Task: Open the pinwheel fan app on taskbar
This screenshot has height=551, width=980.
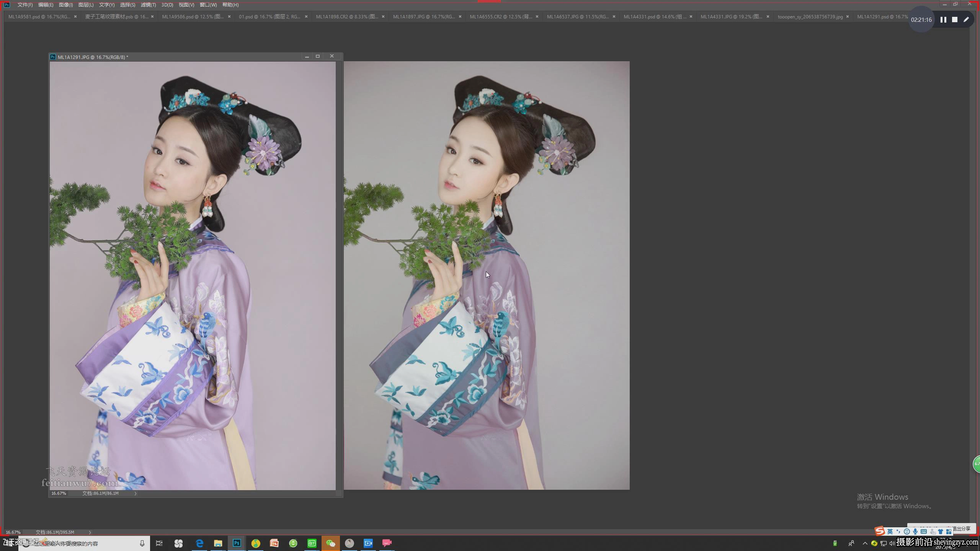Action: click(178, 543)
